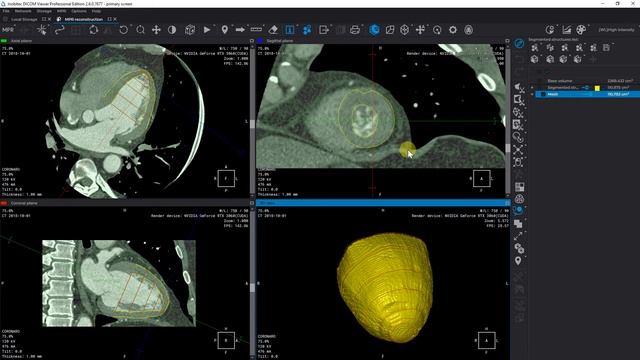Image resolution: width=640 pixels, height=360 pixels.
Task: Toggle visibility checkbox of Mesh row
Action: pyautogui.click(x=542, y=94)
